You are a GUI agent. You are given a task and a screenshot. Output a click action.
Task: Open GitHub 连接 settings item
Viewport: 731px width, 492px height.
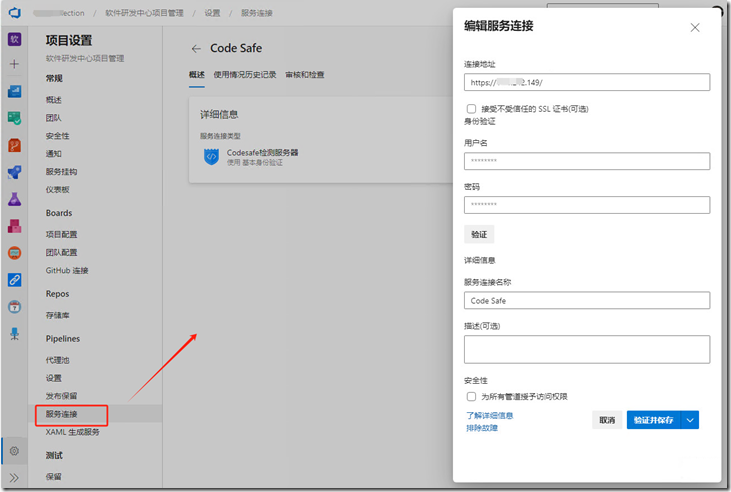[67, 270]
